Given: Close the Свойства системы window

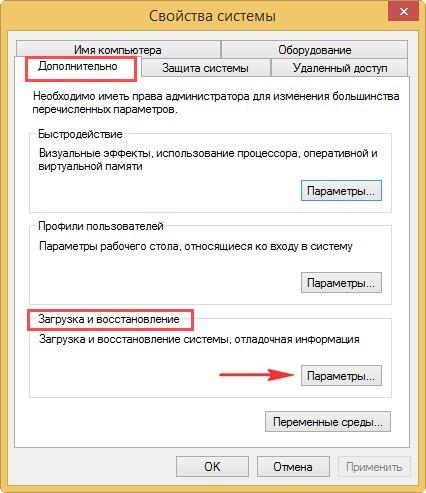Looking at the screenshot, I should click(404, 12).
